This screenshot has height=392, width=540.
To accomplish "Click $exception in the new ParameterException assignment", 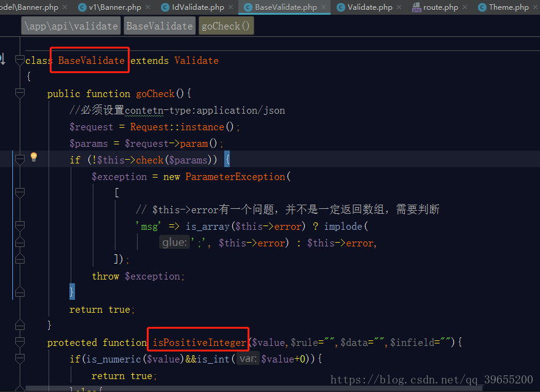I will click(x=119, y=177).
